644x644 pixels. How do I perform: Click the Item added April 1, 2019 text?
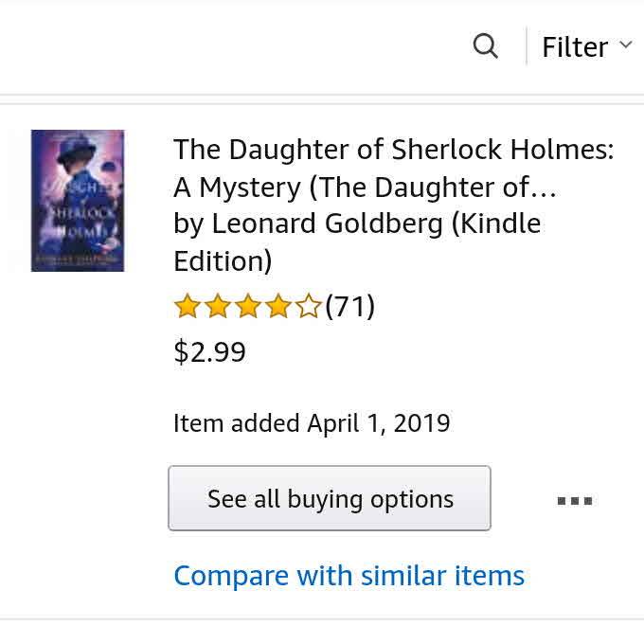coord(312,422)
